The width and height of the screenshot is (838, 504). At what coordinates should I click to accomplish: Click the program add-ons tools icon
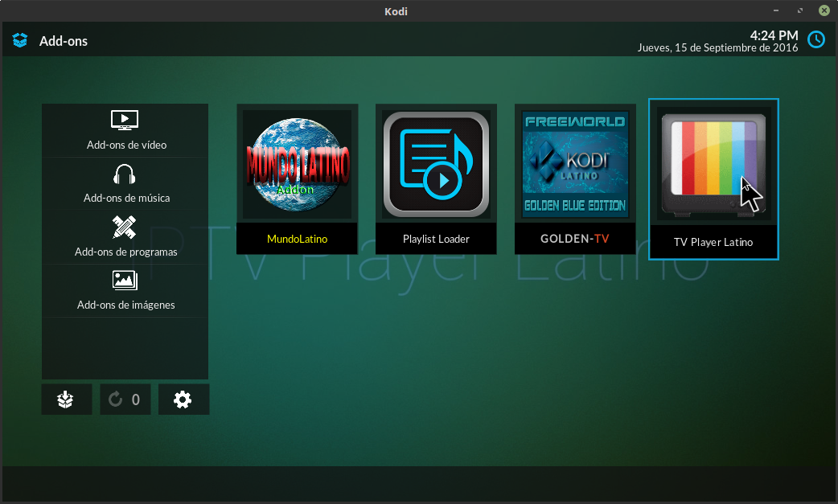click(125, 227)
